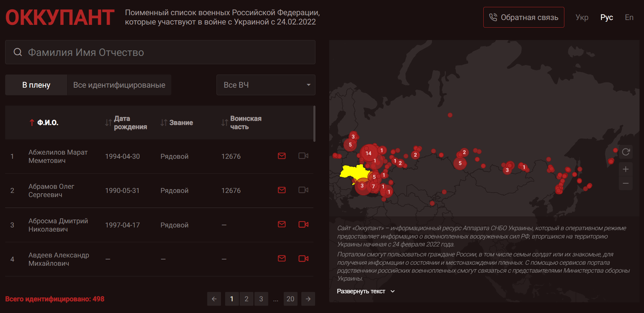
Task: Expand text via 'Развернуть текст'
Action: pos(365,291)
